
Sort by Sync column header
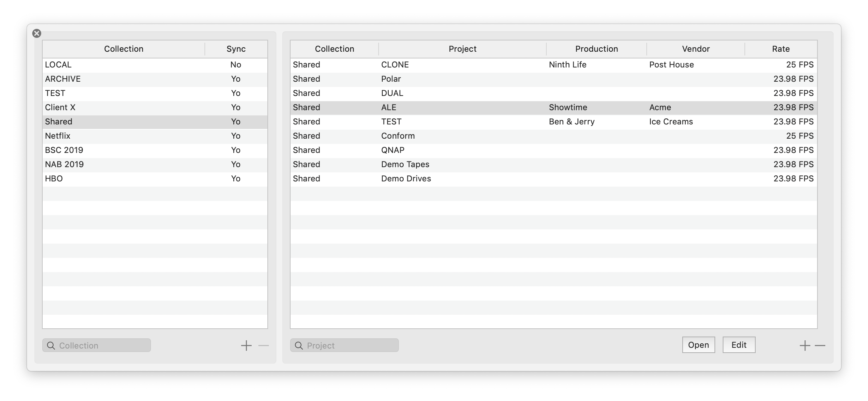coord(236,49)
